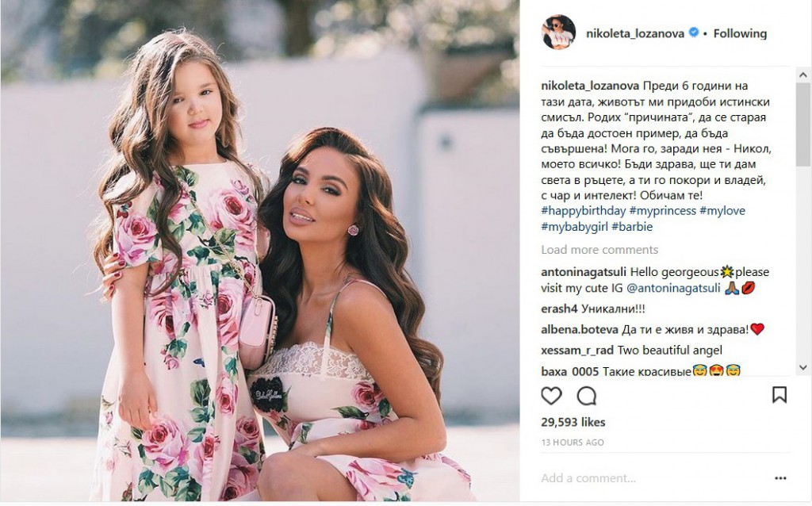View the 29,593 likes list
Screen dimensions: 812x506
pos(573,422)
